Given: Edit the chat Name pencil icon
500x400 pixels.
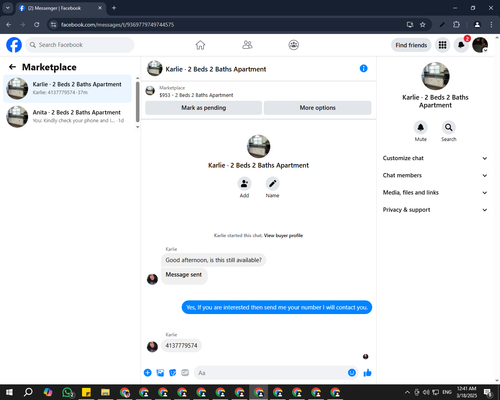Looking at the screenshot, I should tap(272, 184).
